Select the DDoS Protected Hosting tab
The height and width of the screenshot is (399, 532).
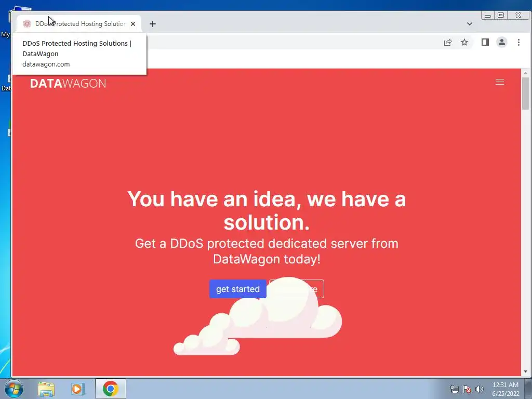tap(79, 24)
